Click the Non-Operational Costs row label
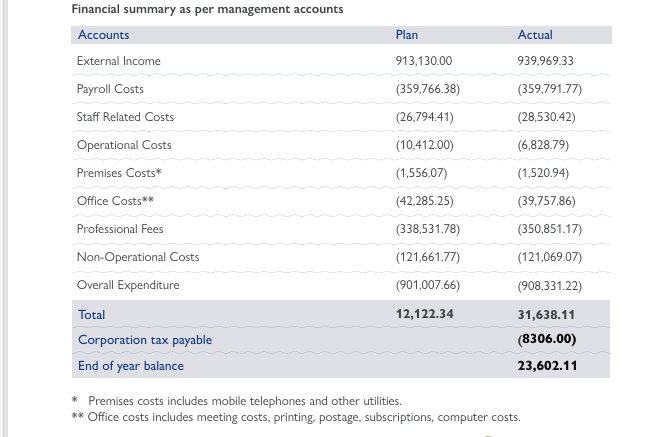Screen dimensions: 662x437 point(138,257)
